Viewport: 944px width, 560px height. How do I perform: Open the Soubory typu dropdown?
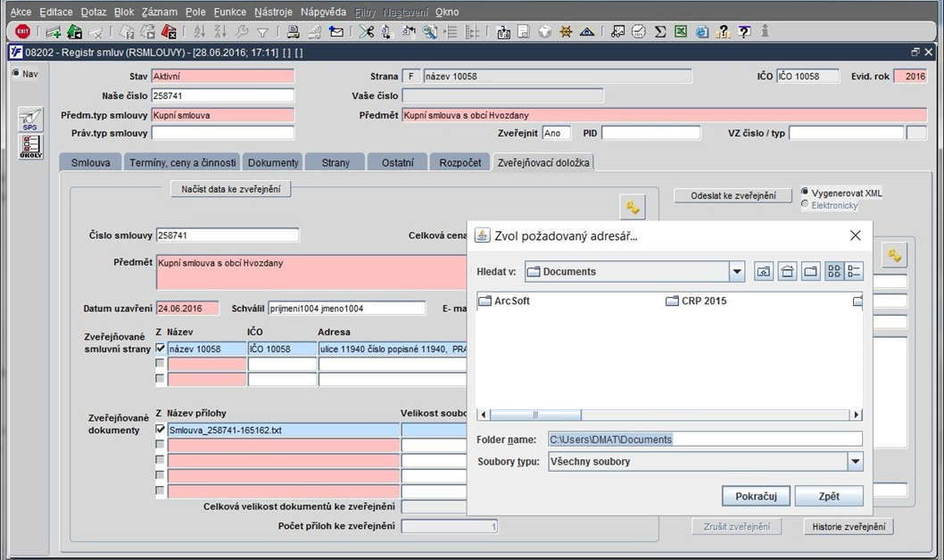coord(855,461)
